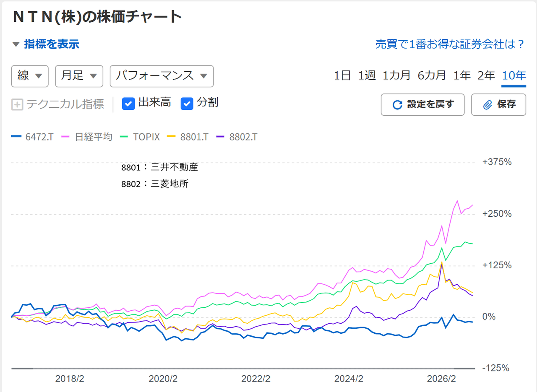Toggle the 出来高 checkbox
The image size is (537, 392).
[x=128, y=104]
